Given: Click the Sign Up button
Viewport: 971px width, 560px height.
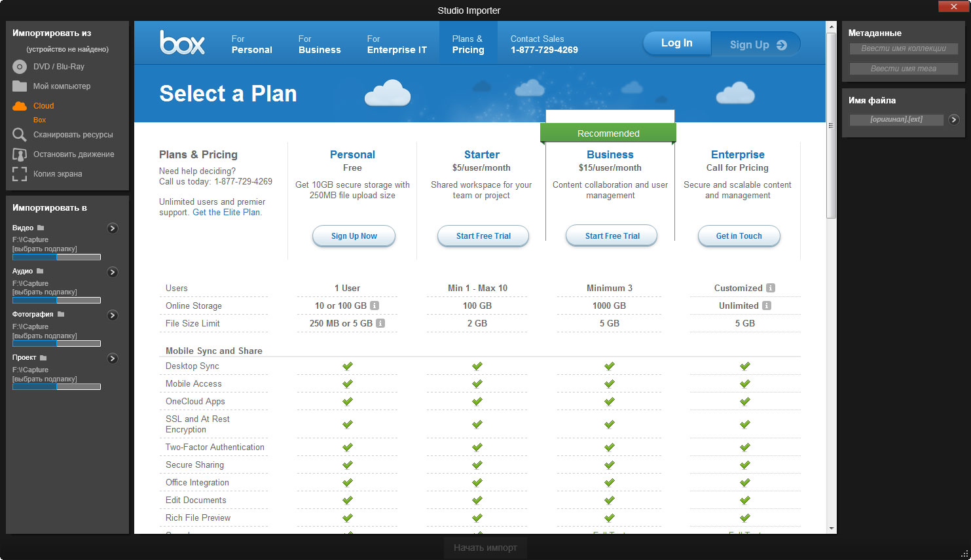Looking at the screenshot, I should (756, 44).
